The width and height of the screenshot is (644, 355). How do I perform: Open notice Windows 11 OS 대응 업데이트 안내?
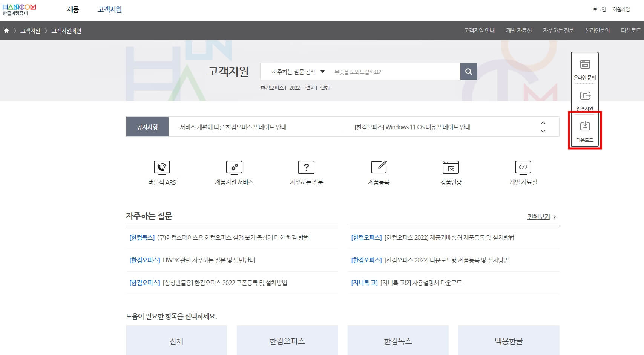click(412, 127)
